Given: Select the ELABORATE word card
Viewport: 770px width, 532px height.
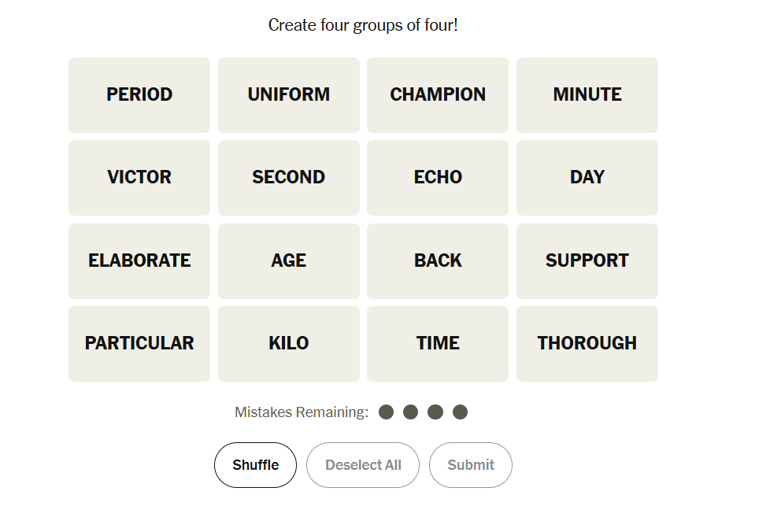Looking at the screenshot, I should click(139, 260).
